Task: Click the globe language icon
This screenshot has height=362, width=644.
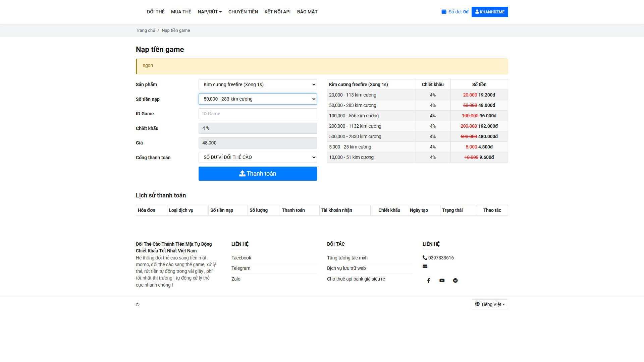Action: (x=477, y=304)
